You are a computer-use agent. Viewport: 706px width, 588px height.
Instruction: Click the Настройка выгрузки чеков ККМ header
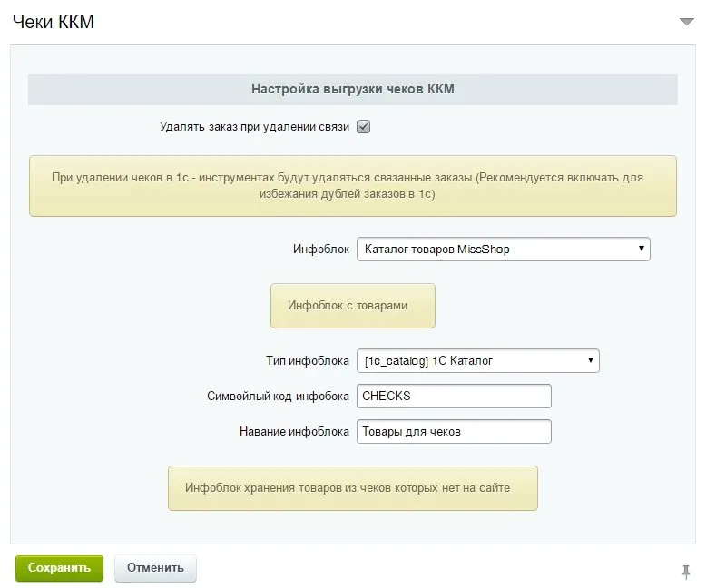[352, 90]
